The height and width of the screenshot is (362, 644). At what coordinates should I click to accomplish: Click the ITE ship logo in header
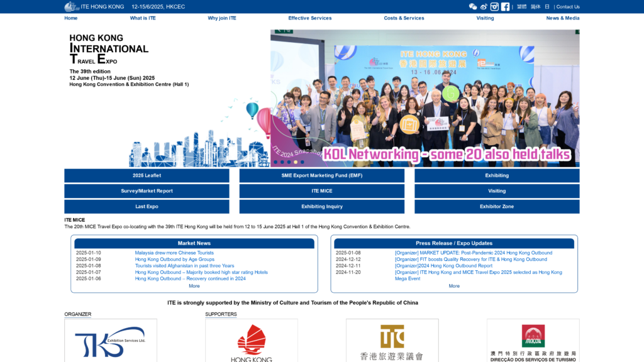(x=72, y=6)
